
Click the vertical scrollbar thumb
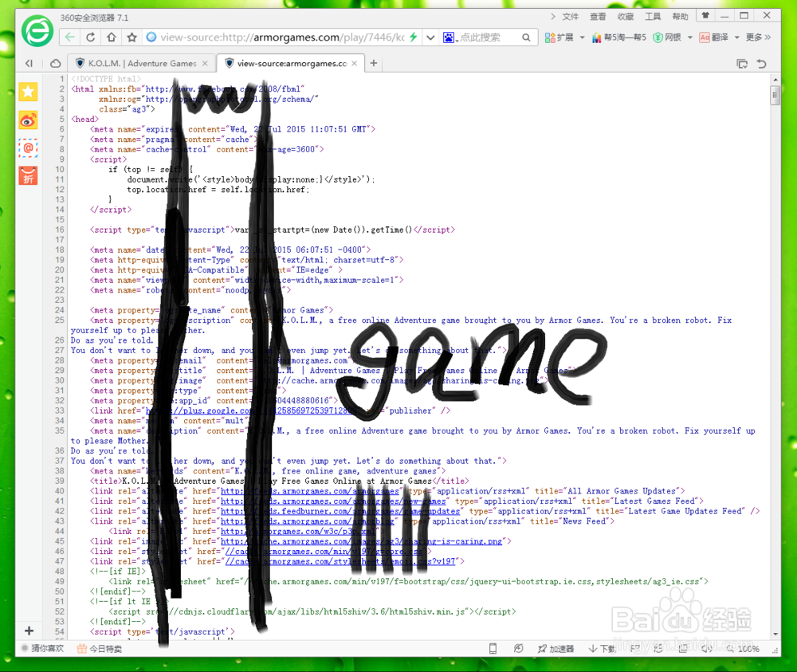[x=775, y=95]
